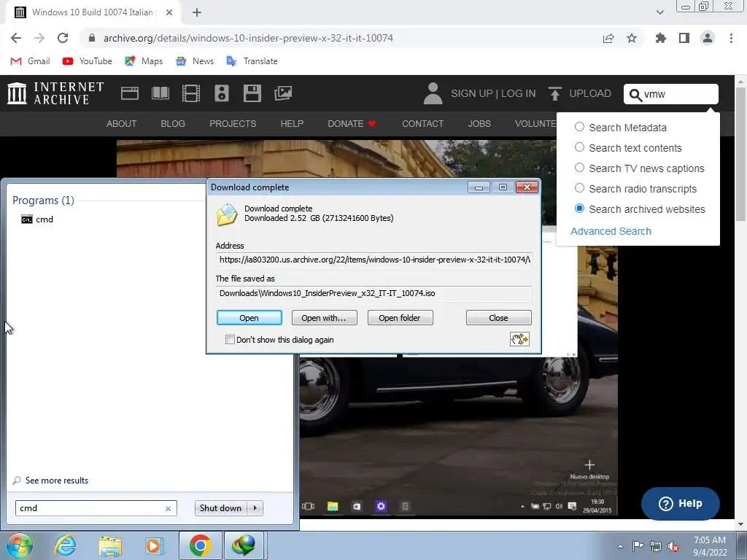Open the BLOG menu item

click(173, 124)
